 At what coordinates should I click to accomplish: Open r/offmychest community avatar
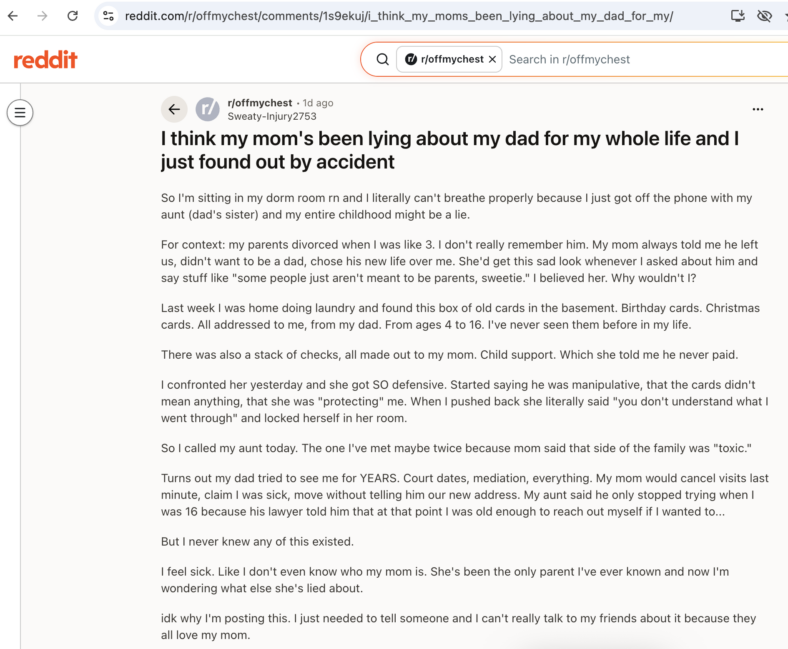click(x=208, y=109)
